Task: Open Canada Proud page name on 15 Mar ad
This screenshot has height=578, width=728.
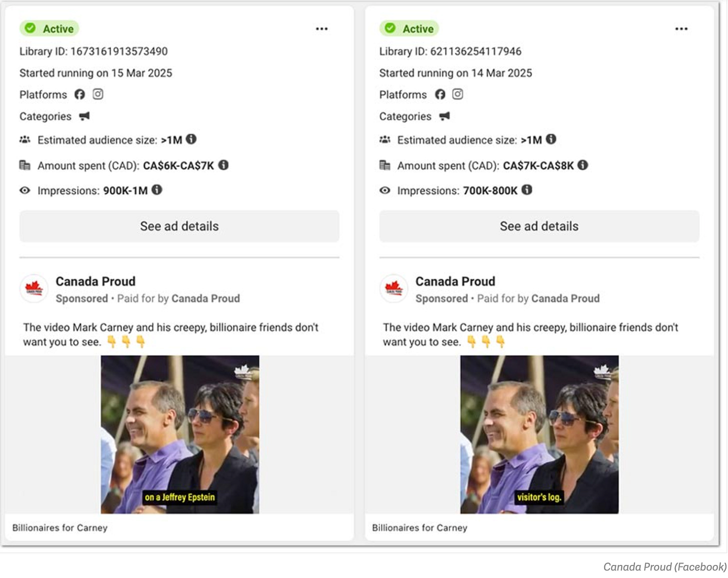Action: click(95, 281)
